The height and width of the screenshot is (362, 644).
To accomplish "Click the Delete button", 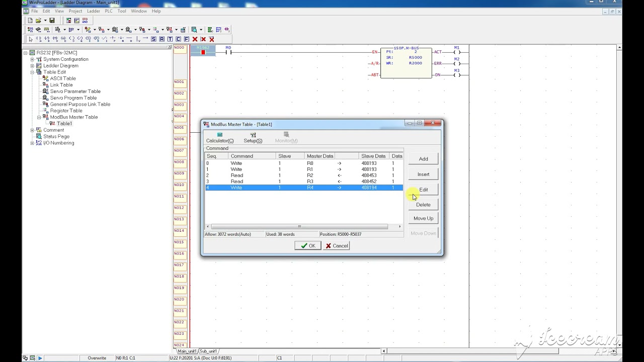I will click(x=424, y=205).
